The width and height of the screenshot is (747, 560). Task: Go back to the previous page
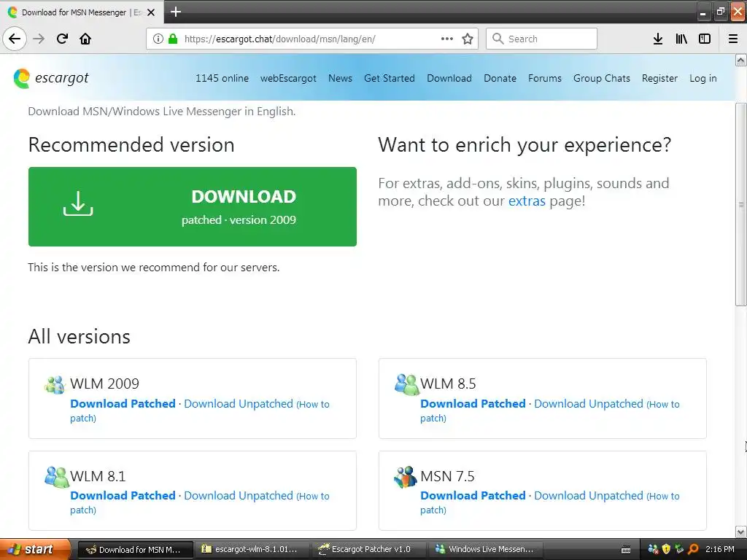tap(15, 39)
